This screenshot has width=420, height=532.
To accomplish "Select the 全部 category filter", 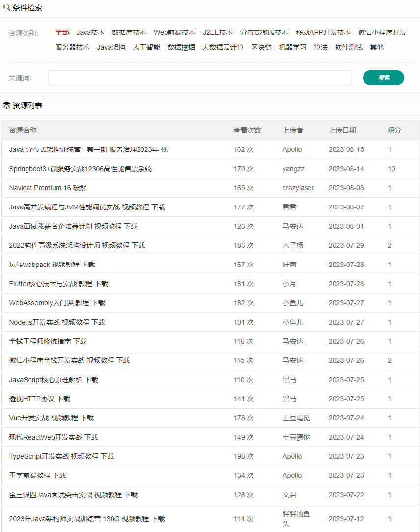I will [x=62, y=32].
